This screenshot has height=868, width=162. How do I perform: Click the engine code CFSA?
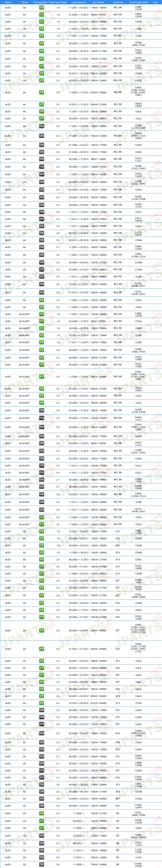click(138, 703)
